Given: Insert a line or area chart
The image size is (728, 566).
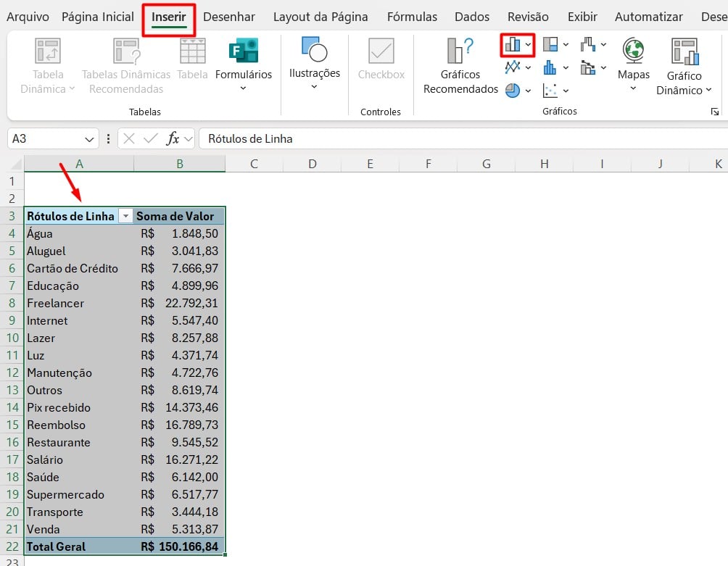Looking at the screenshot, I should pos(513,67).
